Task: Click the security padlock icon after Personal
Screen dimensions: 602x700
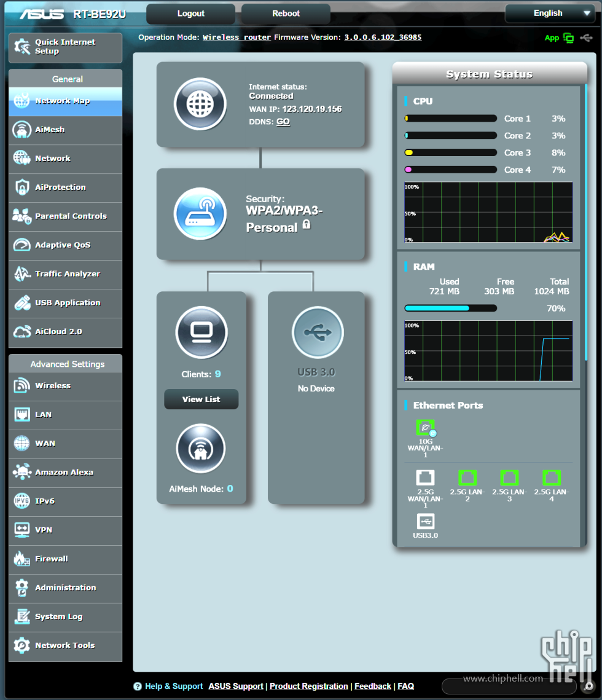Action: tap(307, 224)
